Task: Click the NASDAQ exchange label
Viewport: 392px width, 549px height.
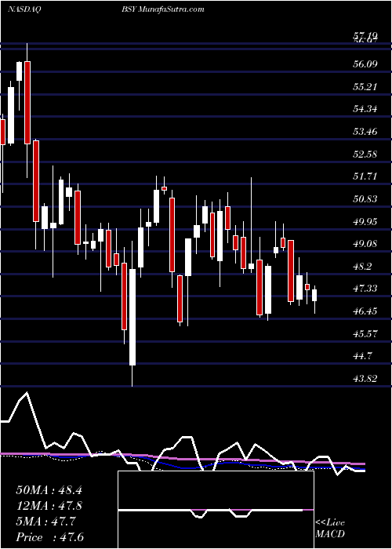Action: tap(25, 9)
